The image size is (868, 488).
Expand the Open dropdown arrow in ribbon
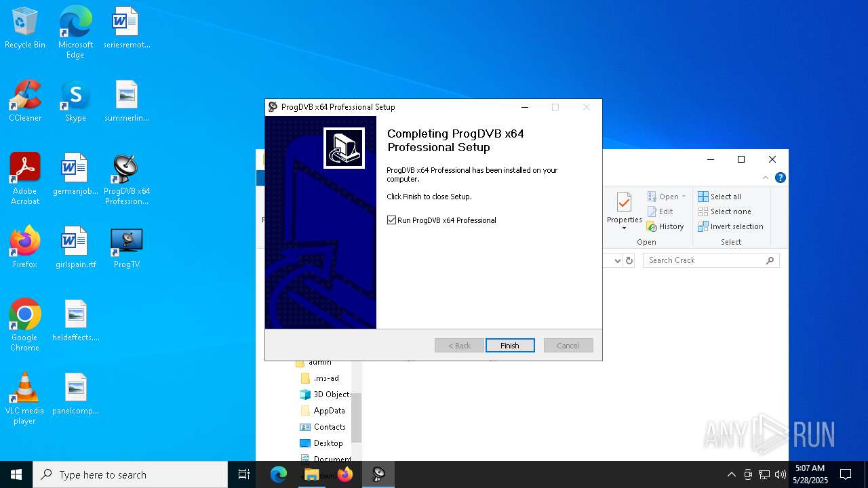point(684,197)
